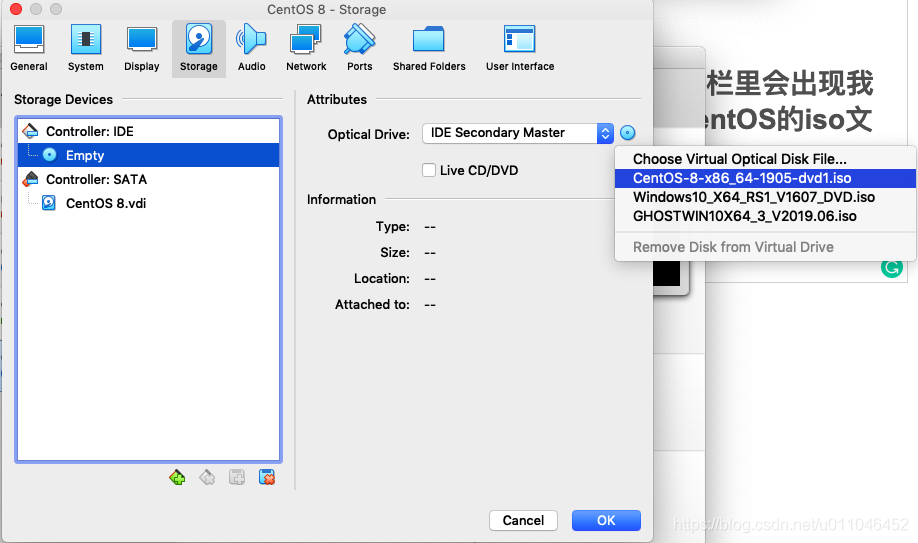Click the green Grammarly icon in background window

892,267
